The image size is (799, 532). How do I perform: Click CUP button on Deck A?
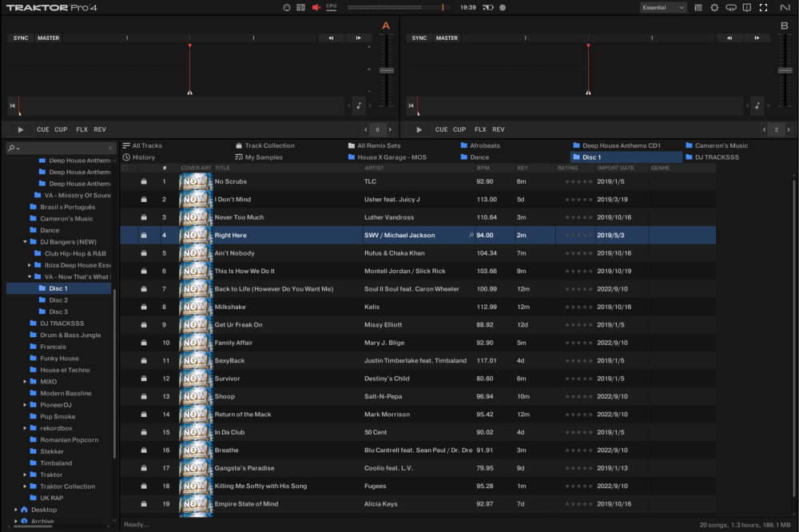pyautogui.click(x=62, y=129)
